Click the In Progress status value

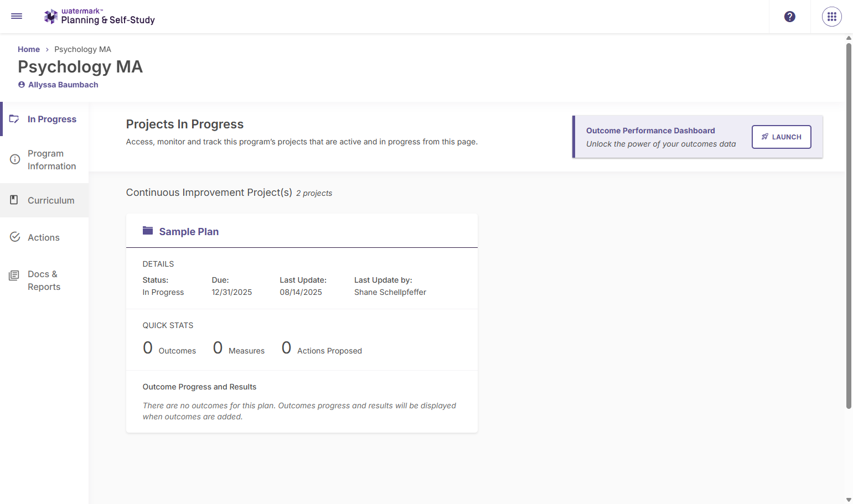163,292
